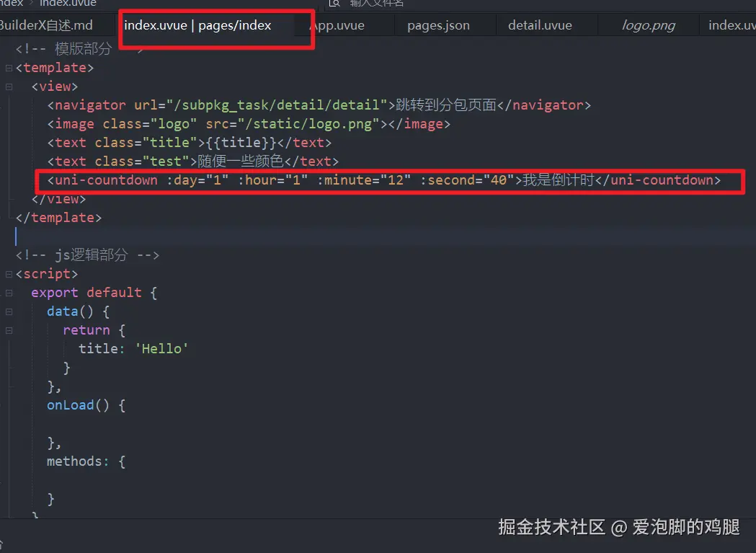Viewport: 756px width, 553px height.
Task: Click the image class="logo" code line
Action: pos(249,124)
